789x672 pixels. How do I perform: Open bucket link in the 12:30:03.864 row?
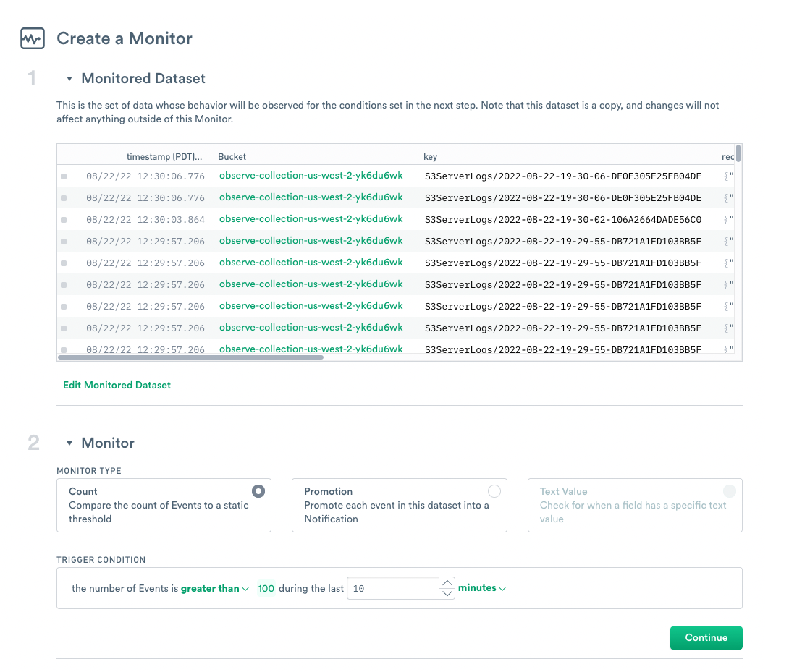[311, 218]
